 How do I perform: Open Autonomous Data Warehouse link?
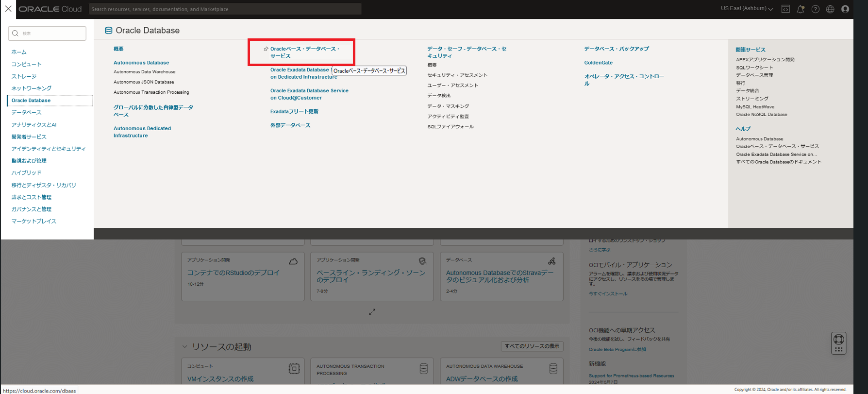[x=144, y=72]
